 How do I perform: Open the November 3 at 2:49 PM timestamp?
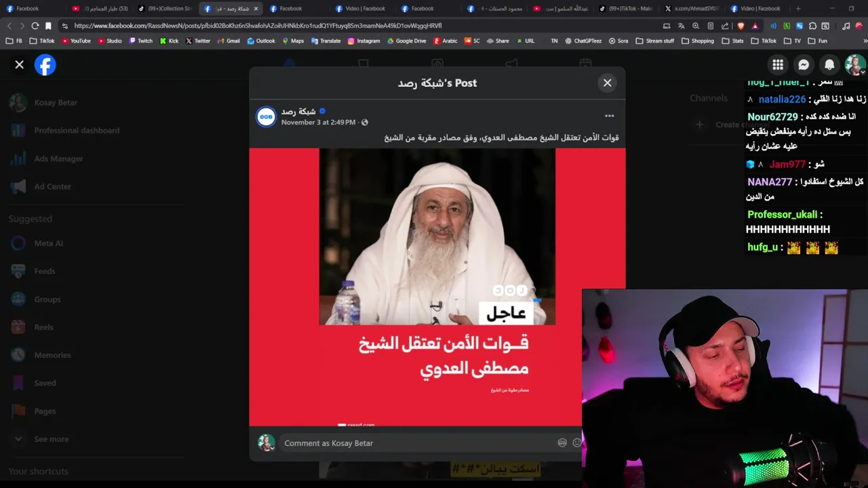tap(318, 123)
